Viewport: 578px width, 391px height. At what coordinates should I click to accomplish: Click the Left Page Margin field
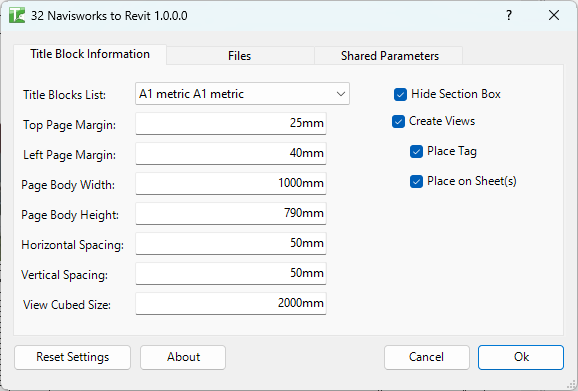[231, 153]
